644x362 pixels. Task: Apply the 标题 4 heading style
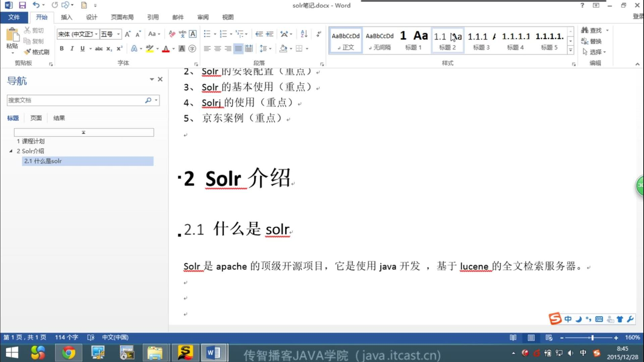point(515,41)
